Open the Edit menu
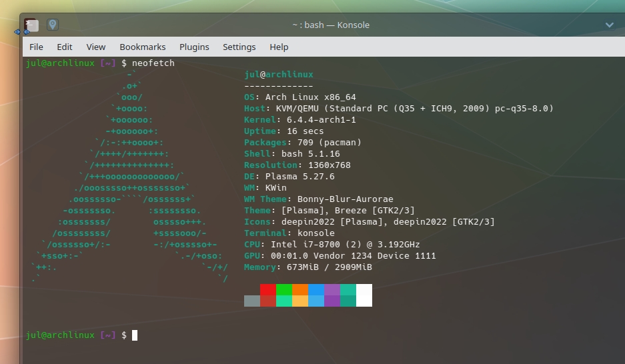The image size is (625, 364). click(x=65, y=47)
